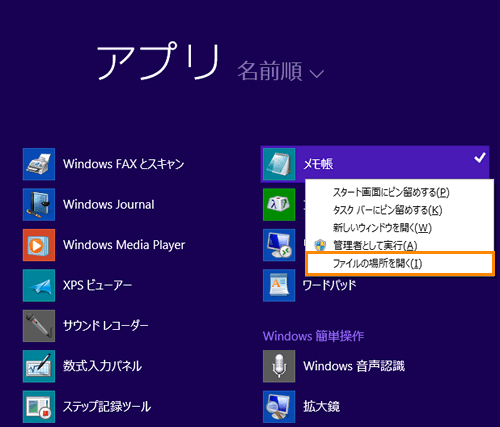Click the ステップ記録ツール label
The image size is (500, 427).
[107, 406]
